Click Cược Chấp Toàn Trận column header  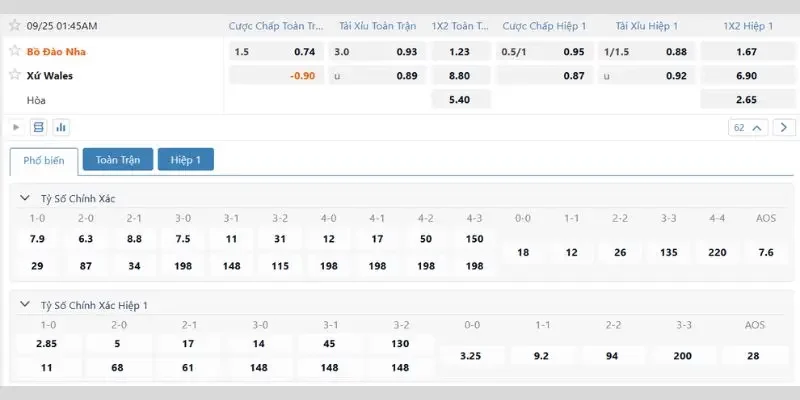tap(276, 26)
